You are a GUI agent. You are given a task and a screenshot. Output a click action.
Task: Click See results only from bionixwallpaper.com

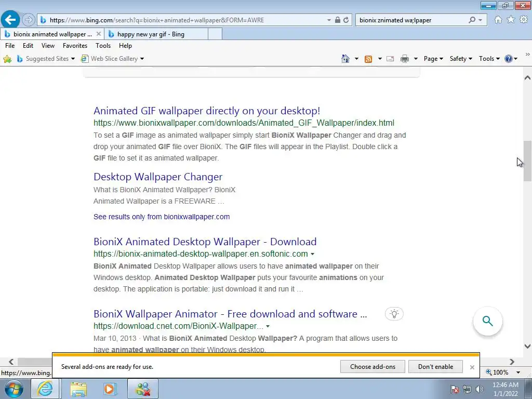click(x=162, y=217)
